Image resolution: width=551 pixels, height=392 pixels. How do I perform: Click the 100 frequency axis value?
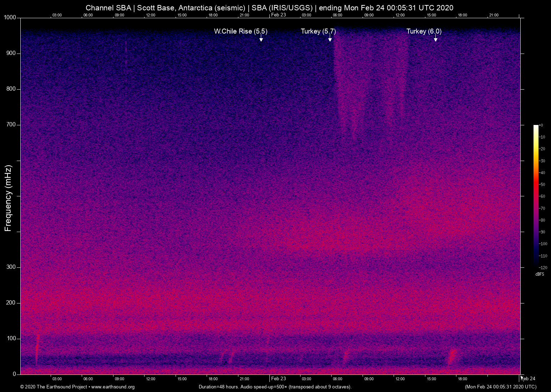click(x=11, y=338)
